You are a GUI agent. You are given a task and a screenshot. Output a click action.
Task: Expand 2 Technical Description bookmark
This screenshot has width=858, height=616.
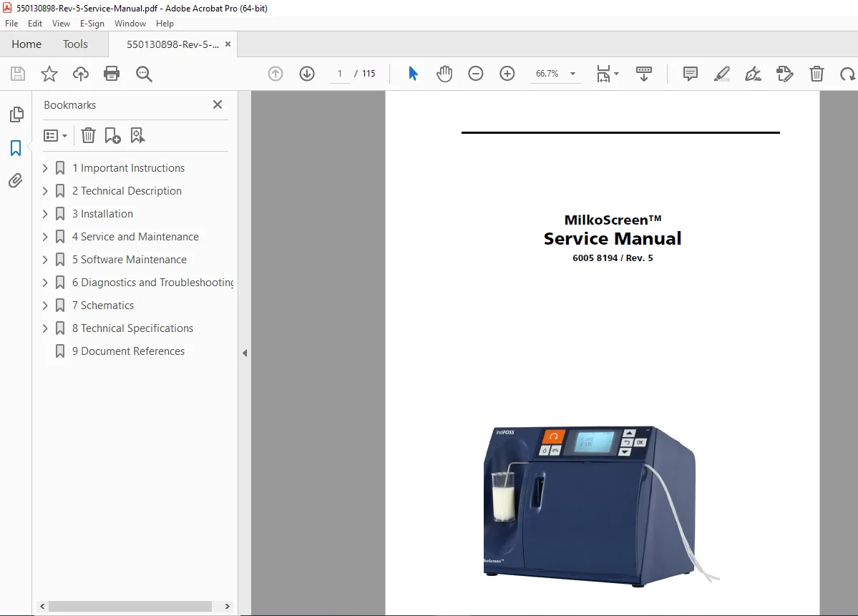click(45, 191)
